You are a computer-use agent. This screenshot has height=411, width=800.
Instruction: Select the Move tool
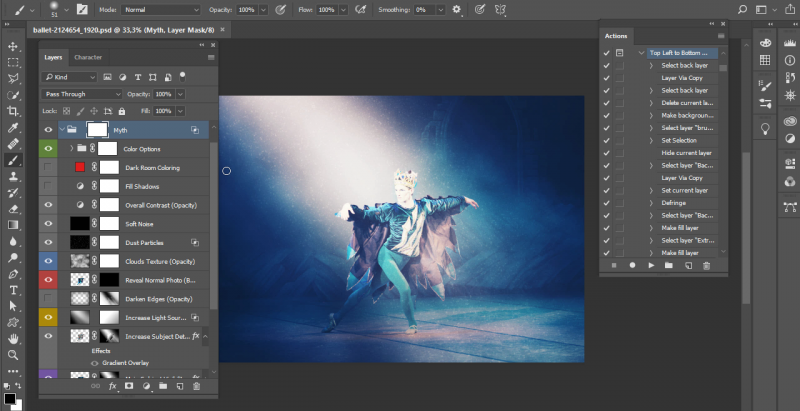click(13, 46)
